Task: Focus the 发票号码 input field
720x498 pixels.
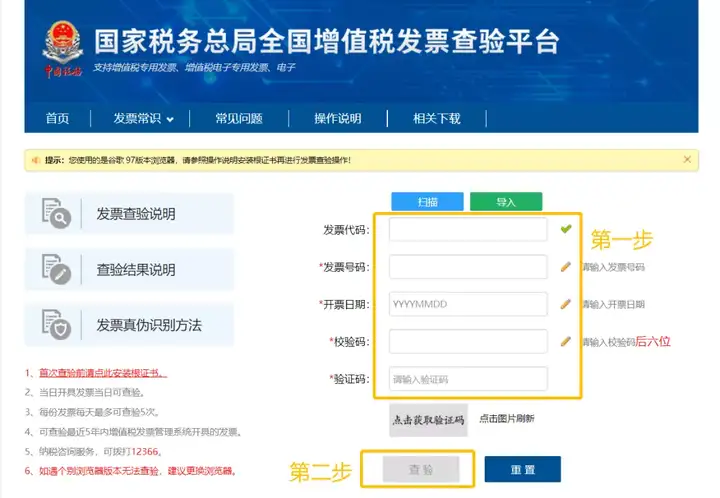Action: click(468, 267)
